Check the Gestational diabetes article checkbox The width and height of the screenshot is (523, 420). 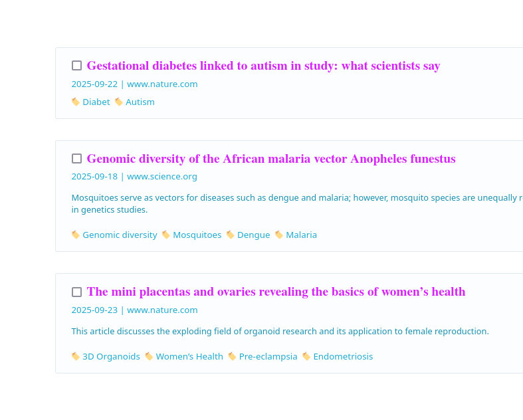(x=76, y=66)
